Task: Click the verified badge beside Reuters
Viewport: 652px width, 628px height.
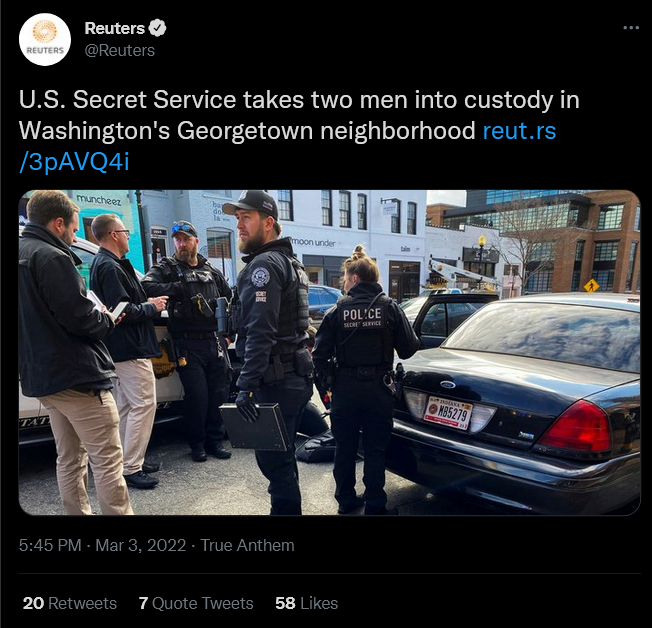Action: [158, 28]
